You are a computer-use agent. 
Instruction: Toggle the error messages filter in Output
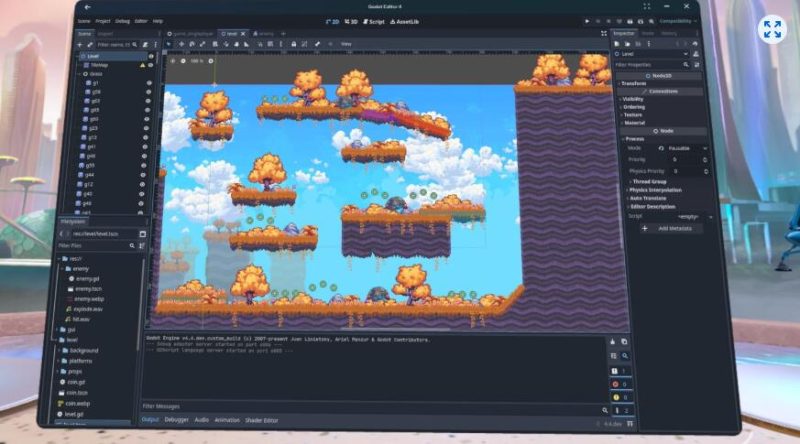pyautogui.click(x=620, y=384)
